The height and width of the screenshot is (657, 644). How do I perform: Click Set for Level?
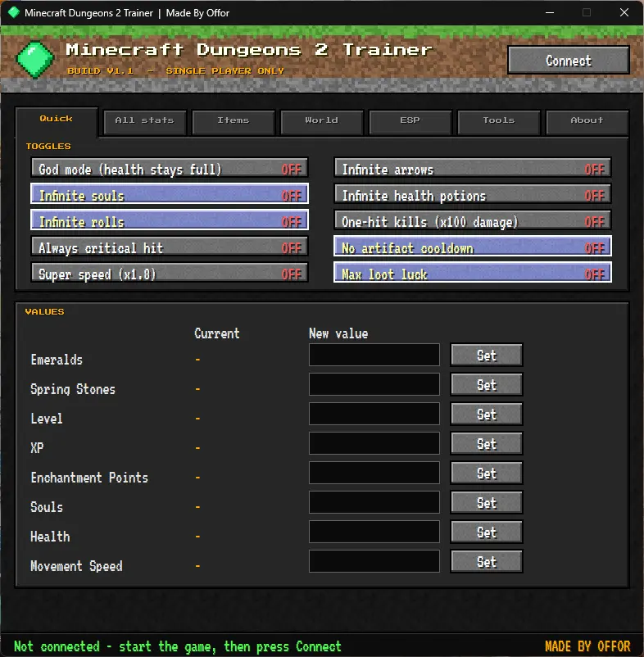[x=487, y=414]
